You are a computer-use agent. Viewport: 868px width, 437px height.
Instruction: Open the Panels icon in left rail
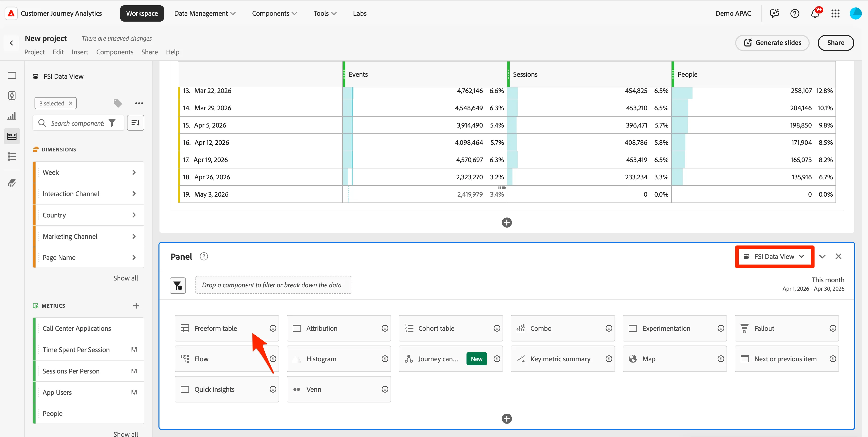point(12,75)
